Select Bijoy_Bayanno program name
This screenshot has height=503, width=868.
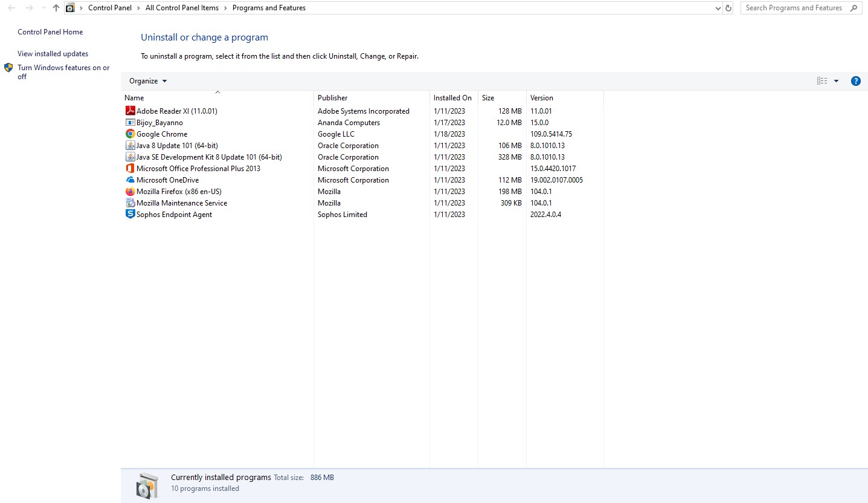pyautogui.click(x=159, y=122)
